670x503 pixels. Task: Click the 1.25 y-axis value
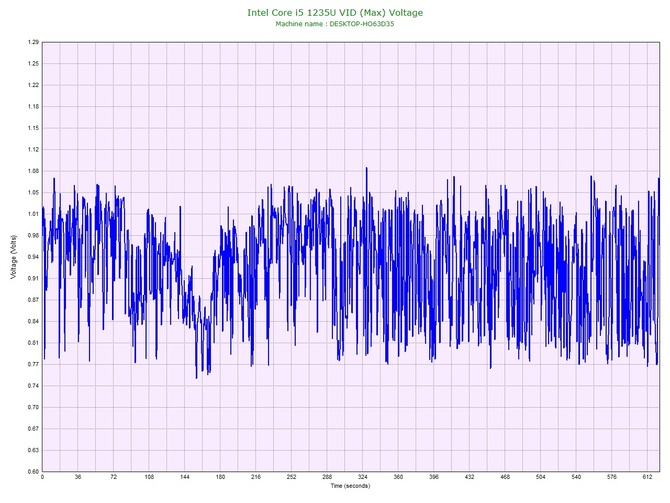(x=33, y=64)
